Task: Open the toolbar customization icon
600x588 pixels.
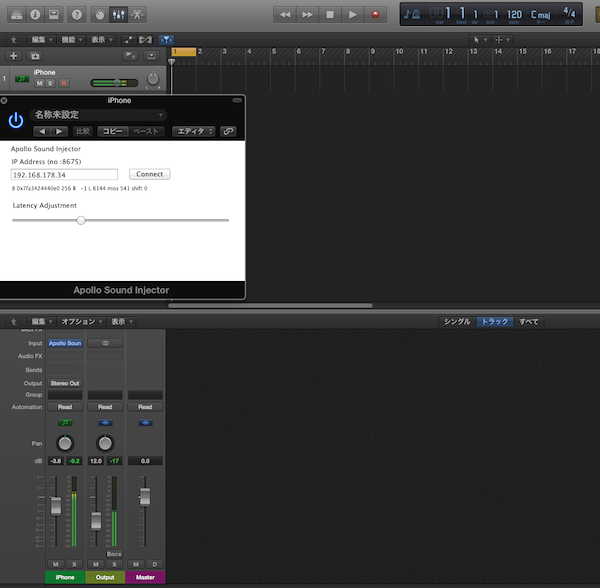Action: [54, 15]
